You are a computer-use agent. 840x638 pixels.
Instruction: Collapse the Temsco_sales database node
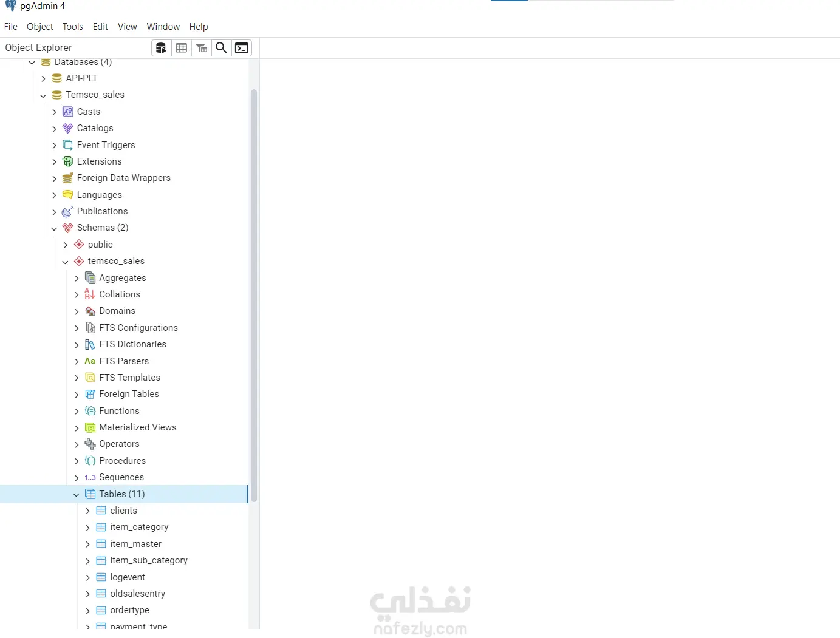(43, 95)
